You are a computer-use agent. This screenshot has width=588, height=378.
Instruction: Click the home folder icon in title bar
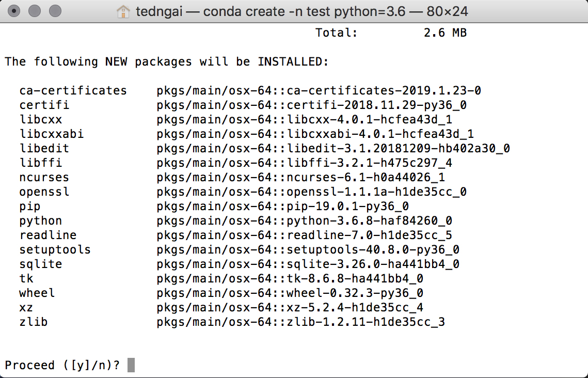(x=123, y=11)
